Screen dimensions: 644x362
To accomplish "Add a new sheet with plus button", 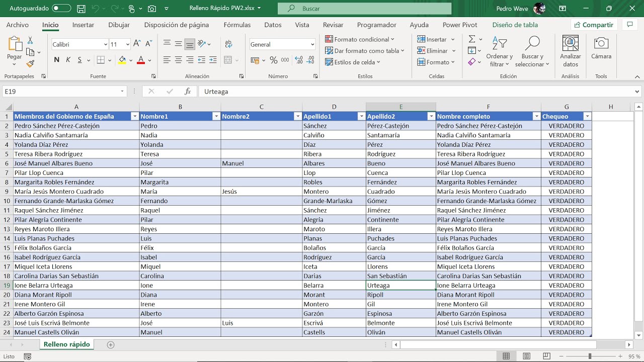I will [111, 344].
